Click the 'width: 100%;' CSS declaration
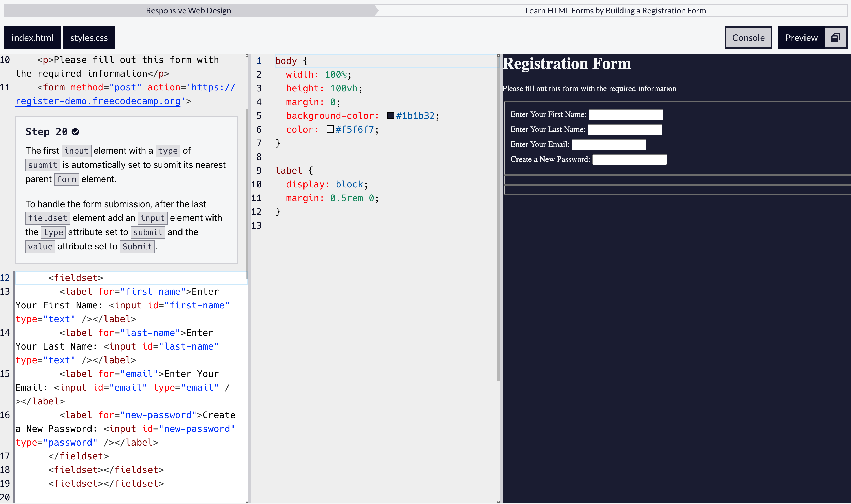The image size is (851, 504). point(319,75)
